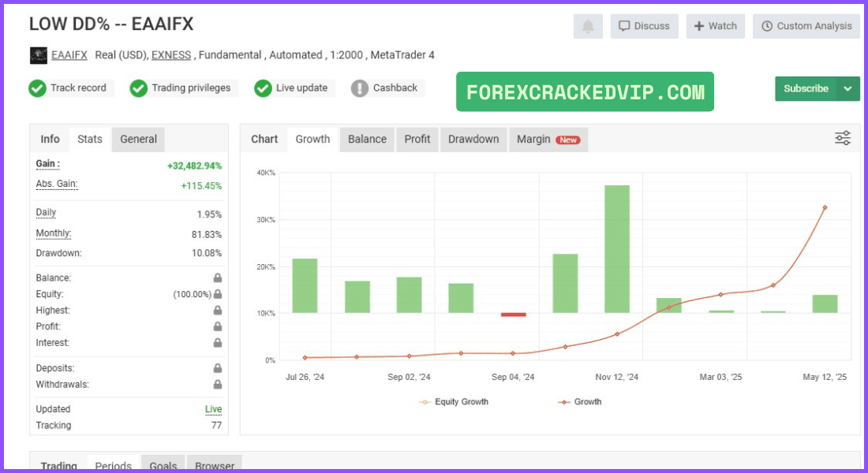
Task: Click the Cashback exclamation status icon
Action: (x=359, y=88)
